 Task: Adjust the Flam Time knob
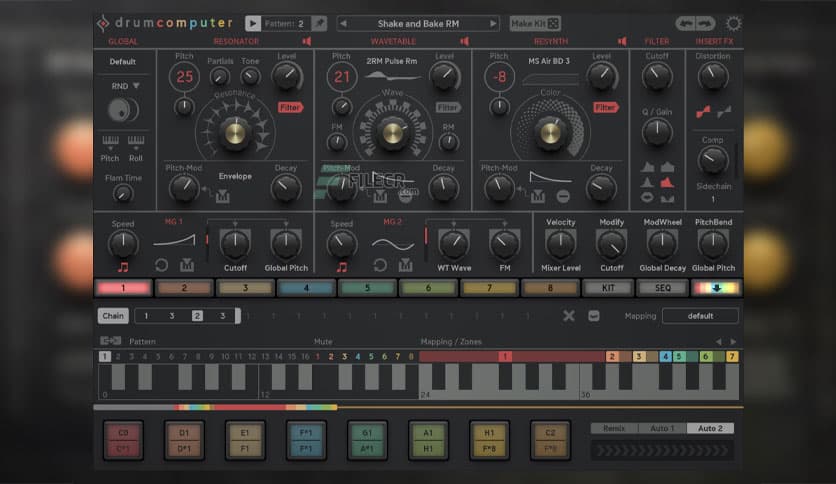click(123, 194)
